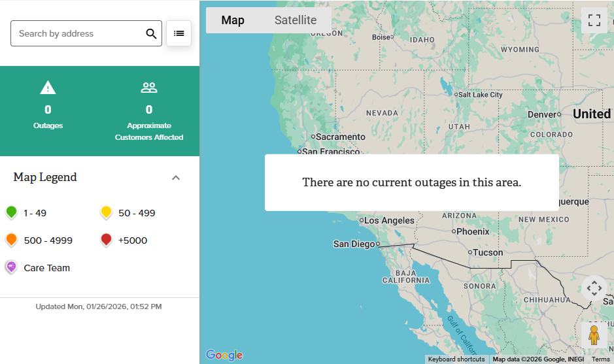Open map camera pan controls
The height and width of the screenshot is (364, 614).
[594, 288]
